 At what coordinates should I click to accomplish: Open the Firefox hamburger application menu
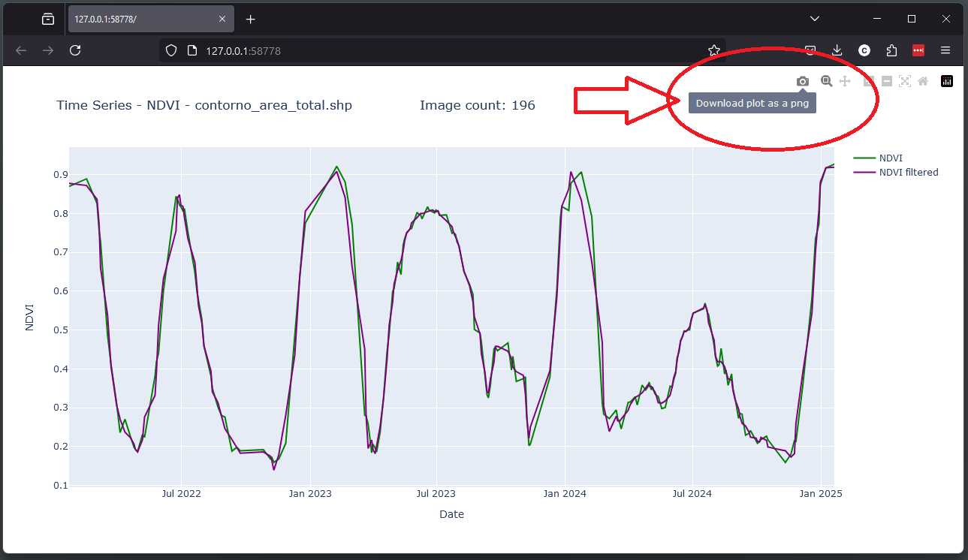945,50
